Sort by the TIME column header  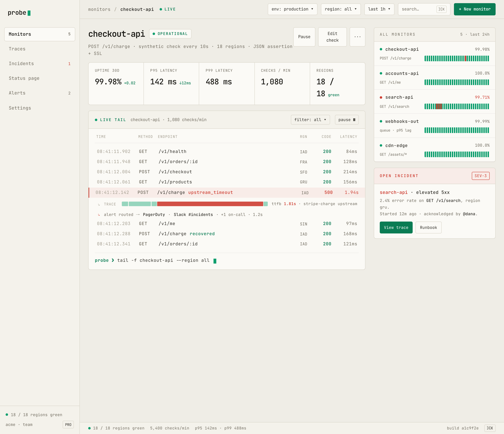pos(101,137)
